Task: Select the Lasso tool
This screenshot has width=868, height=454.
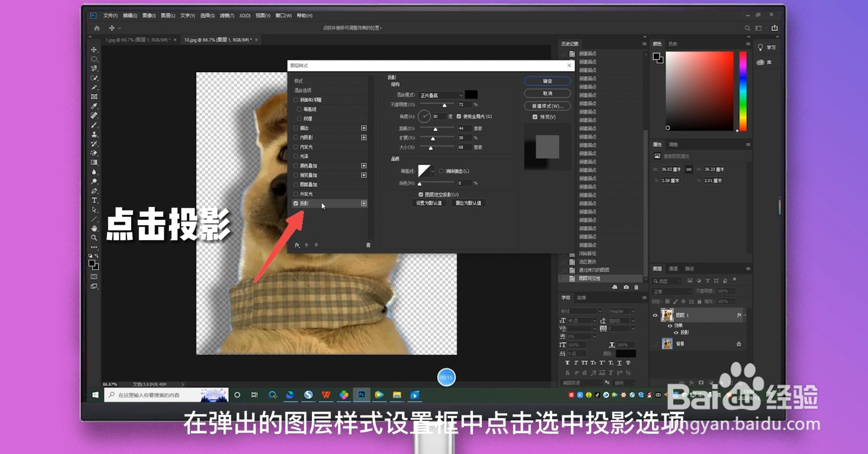Action: click(94, 68)
